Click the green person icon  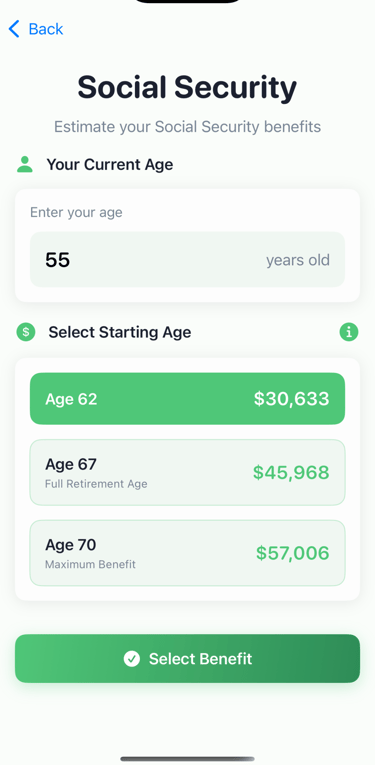pyautogui.click(x=25, y=164)
